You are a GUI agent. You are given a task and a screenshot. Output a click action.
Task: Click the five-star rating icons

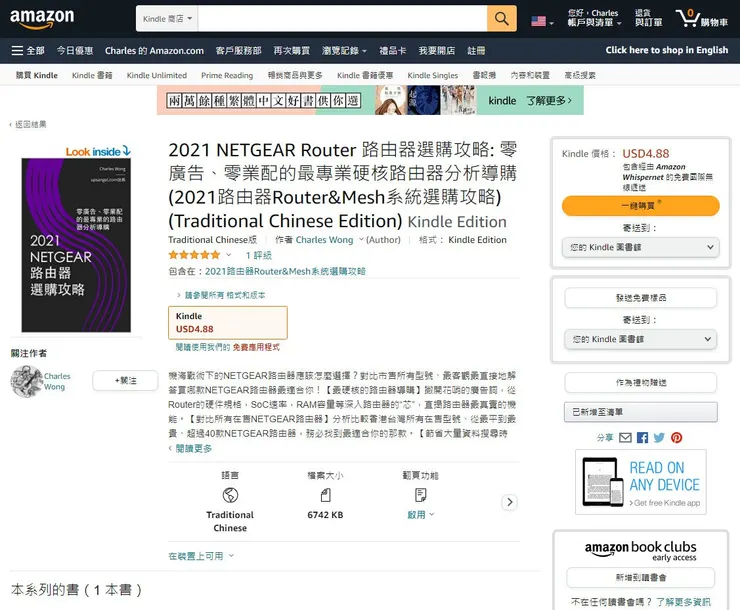[194, 255]
